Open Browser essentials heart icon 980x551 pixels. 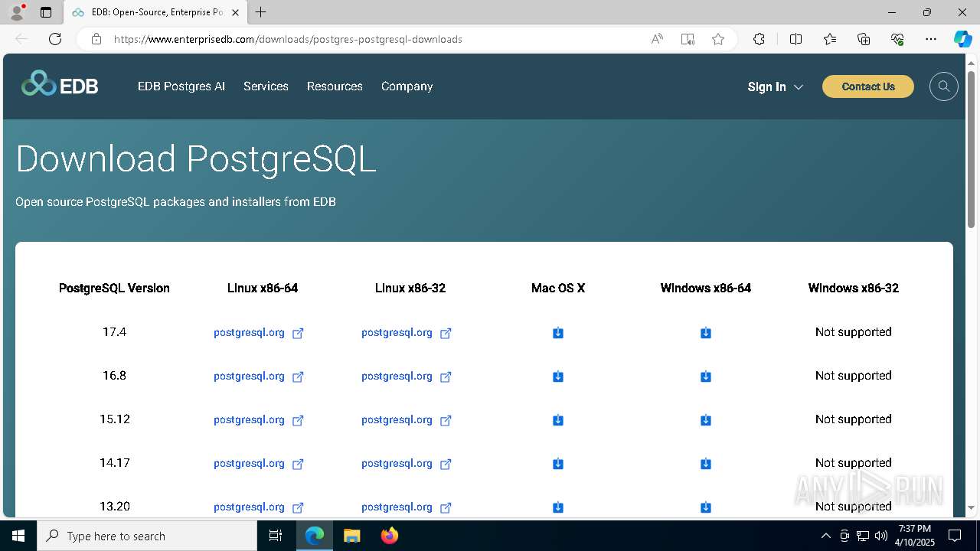897,39
